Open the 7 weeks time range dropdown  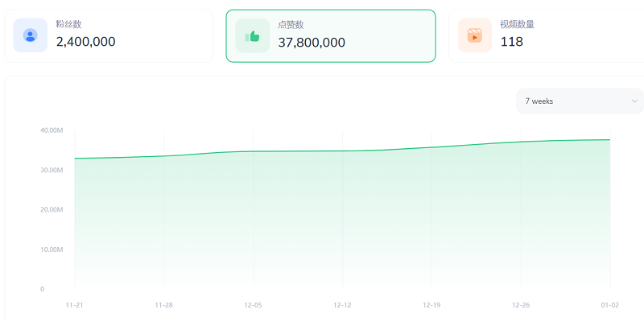tap(580, 101)
